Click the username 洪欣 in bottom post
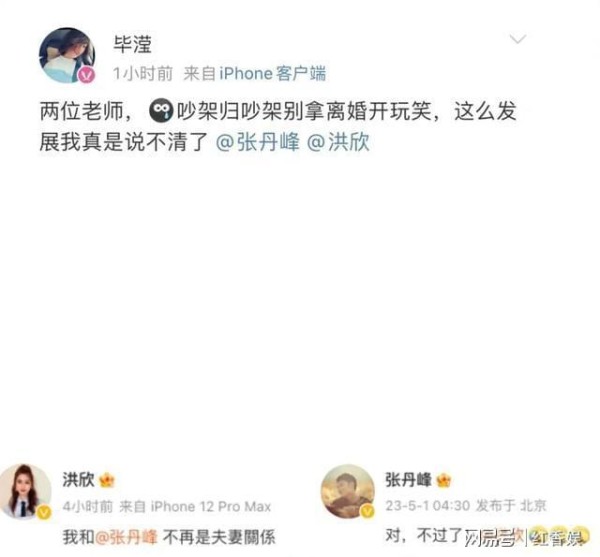The image size is (600, 557). [78, 479]
